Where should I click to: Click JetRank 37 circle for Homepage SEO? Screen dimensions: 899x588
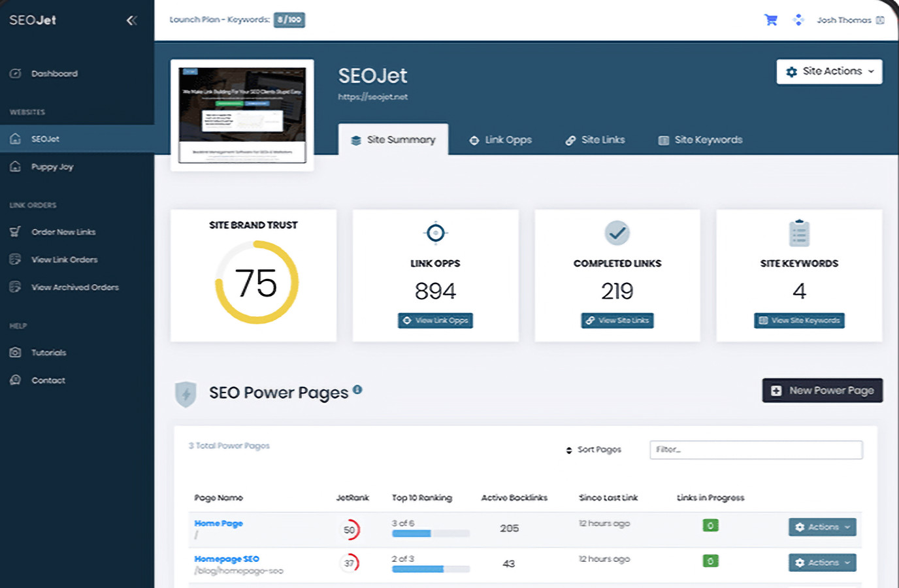pos(350,563)
